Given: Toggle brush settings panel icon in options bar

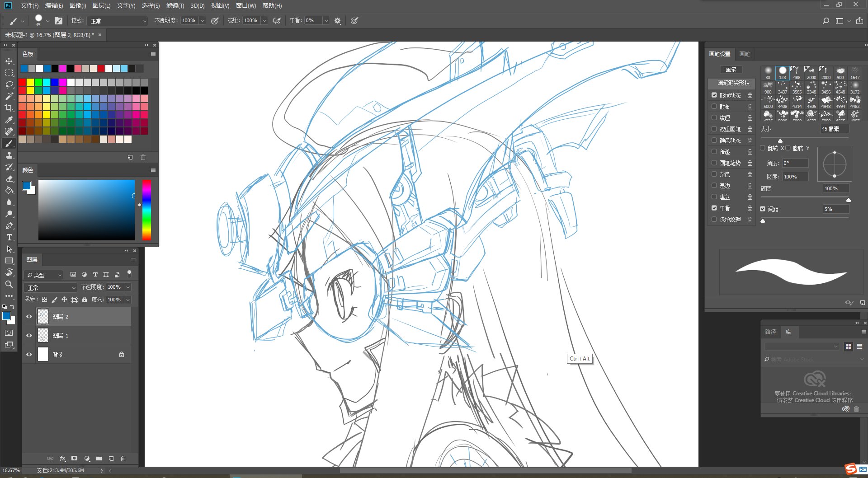Looking at the screenshot, I should pyautogui.click(x=58, y=21).
